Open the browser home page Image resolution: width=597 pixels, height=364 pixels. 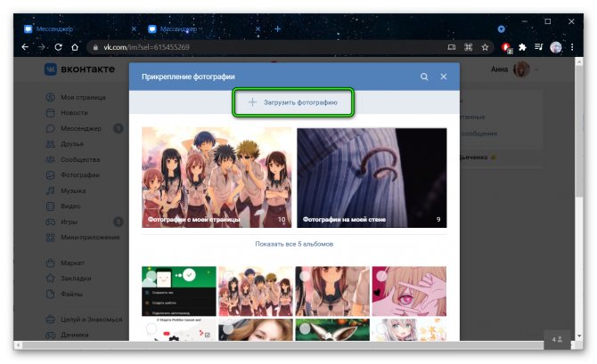click(x=75, y=47)
